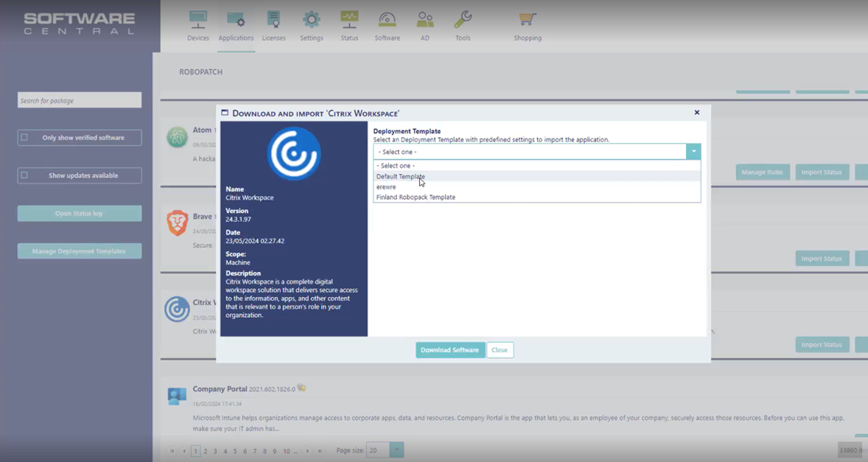The height and width of the screenshot is (462, 868).
Task: Click the more pages ellipsis in pager
Action: 295,452
